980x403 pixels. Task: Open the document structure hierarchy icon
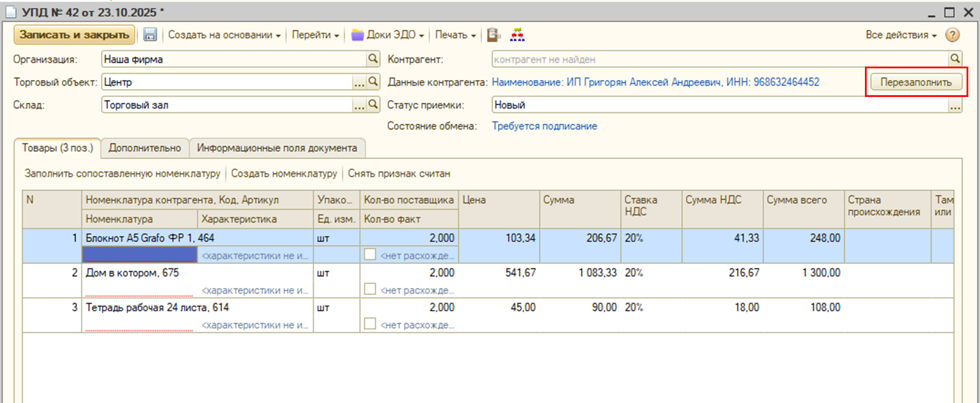[517, 35]
